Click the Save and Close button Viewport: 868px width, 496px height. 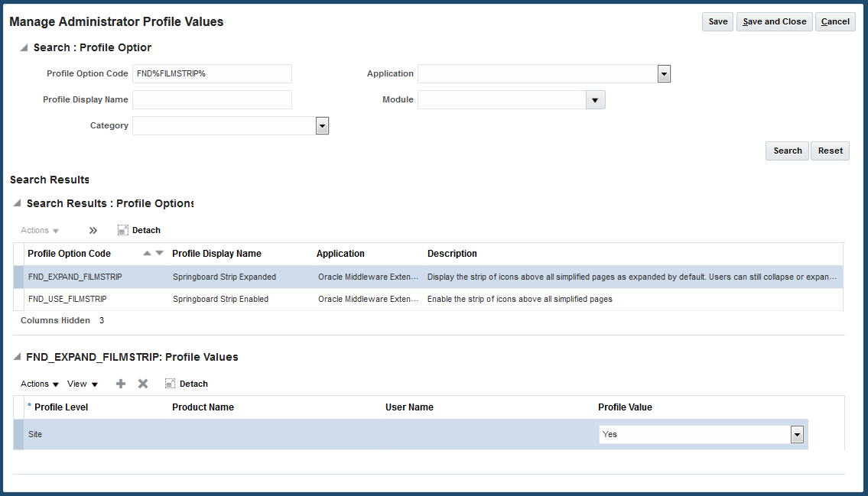pyautogui.click(x=774, y=21)
